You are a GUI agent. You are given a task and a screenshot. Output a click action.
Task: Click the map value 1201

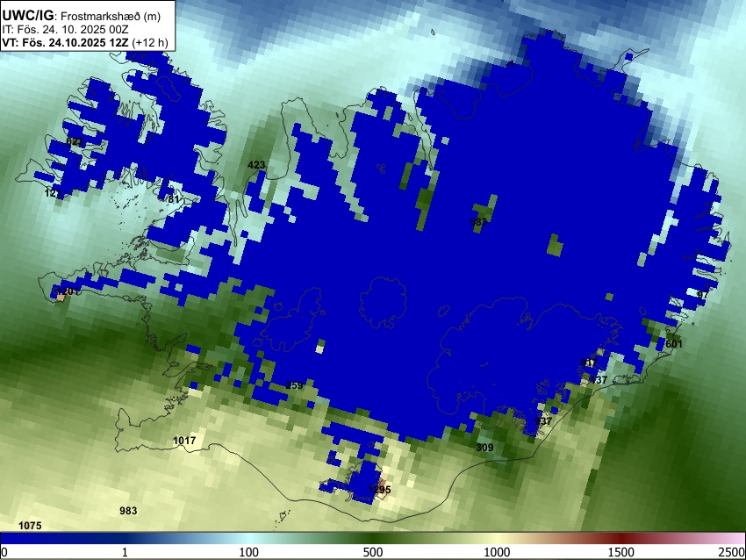(x=67, y=291)
